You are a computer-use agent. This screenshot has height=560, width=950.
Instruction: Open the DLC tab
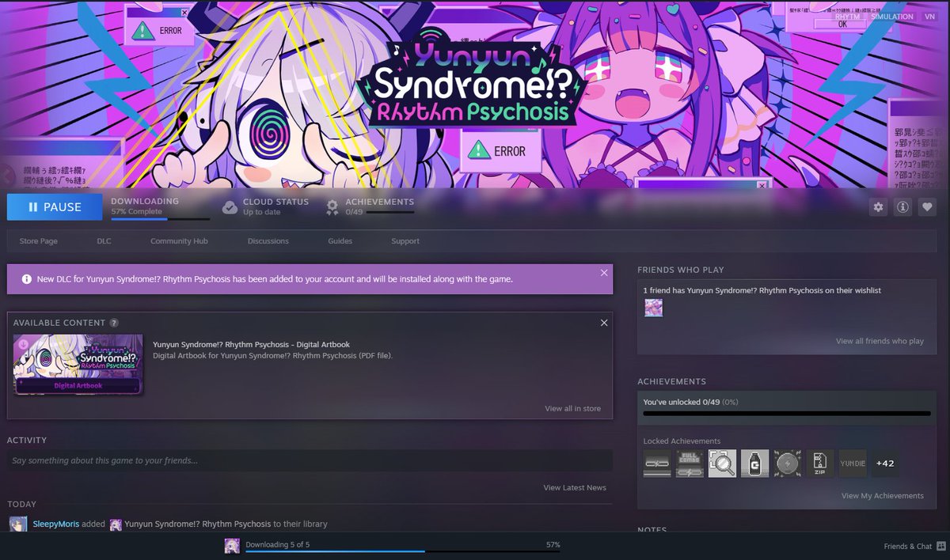pyautogui.click(x=104, y=241)
